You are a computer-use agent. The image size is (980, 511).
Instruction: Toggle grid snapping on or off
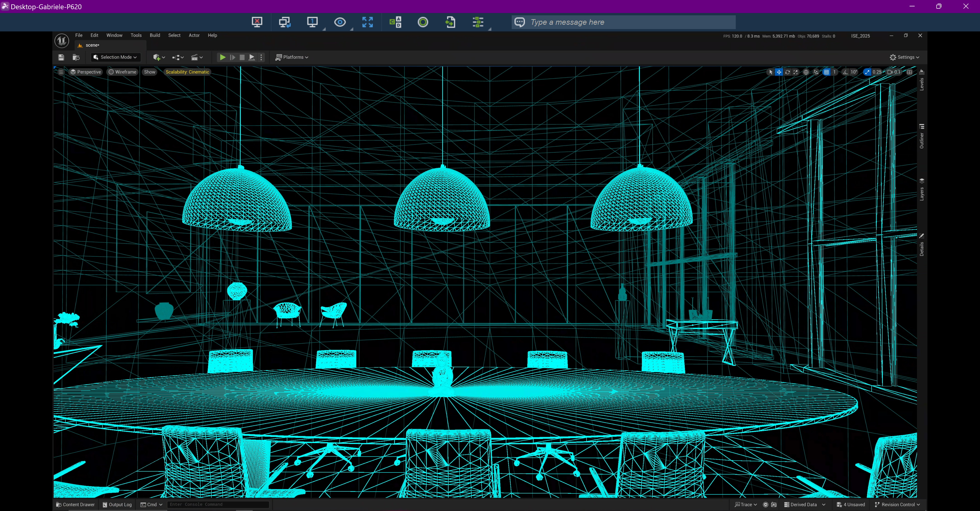[826, 72]
